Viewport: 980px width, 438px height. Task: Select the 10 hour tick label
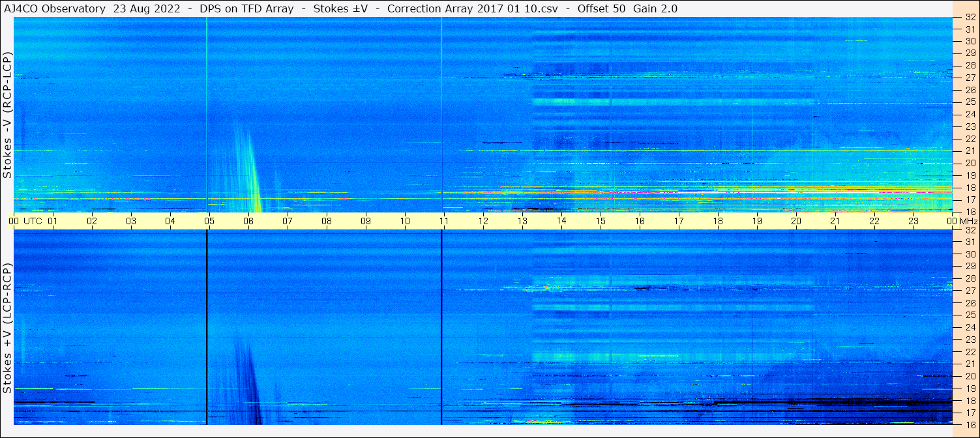[x=405, y=221]
